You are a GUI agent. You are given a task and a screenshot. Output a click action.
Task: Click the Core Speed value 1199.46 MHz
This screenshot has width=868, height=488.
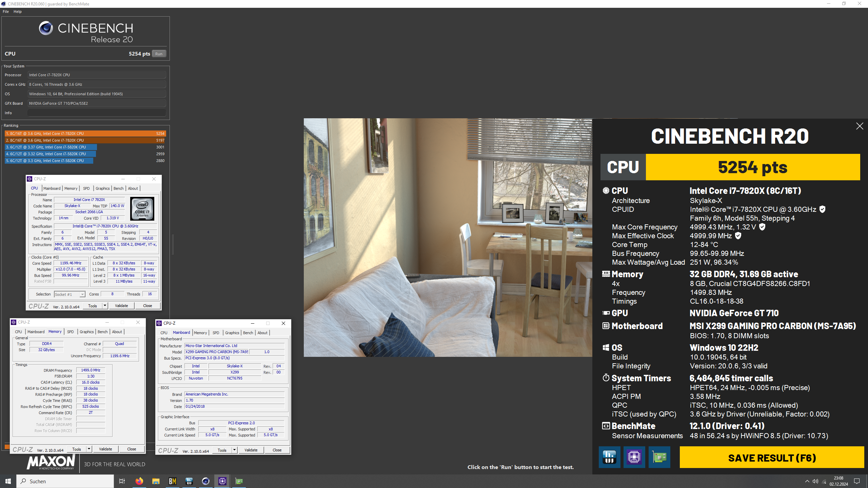[x=71, y=263]
